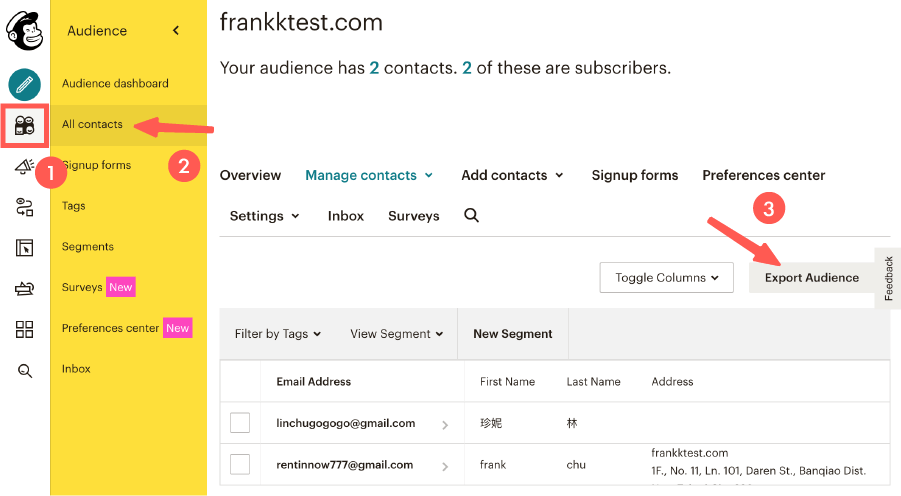Select the Audience icon in sidebar
This screenshot has height=496, width=901.
coord(24,125)
